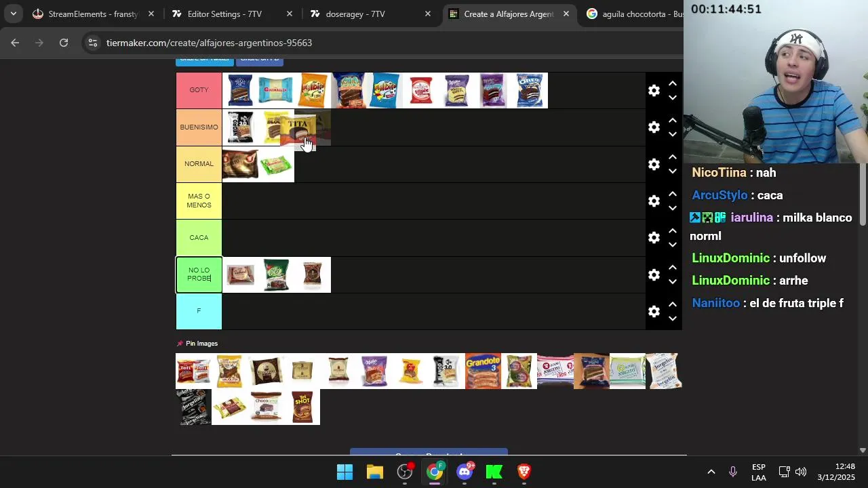Pick the Chocotorta alfajor from the pool
This screenshot has height=488, width=868.
266,407
